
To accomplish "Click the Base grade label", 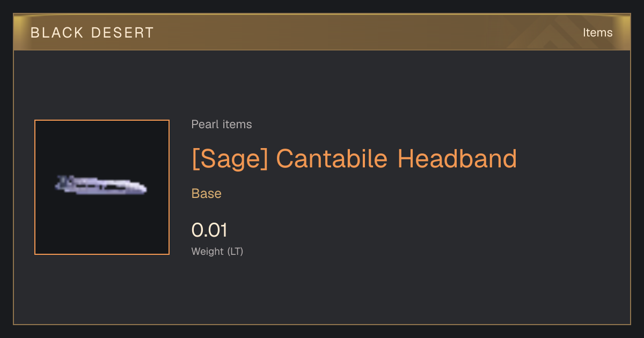I will point(207,194).
